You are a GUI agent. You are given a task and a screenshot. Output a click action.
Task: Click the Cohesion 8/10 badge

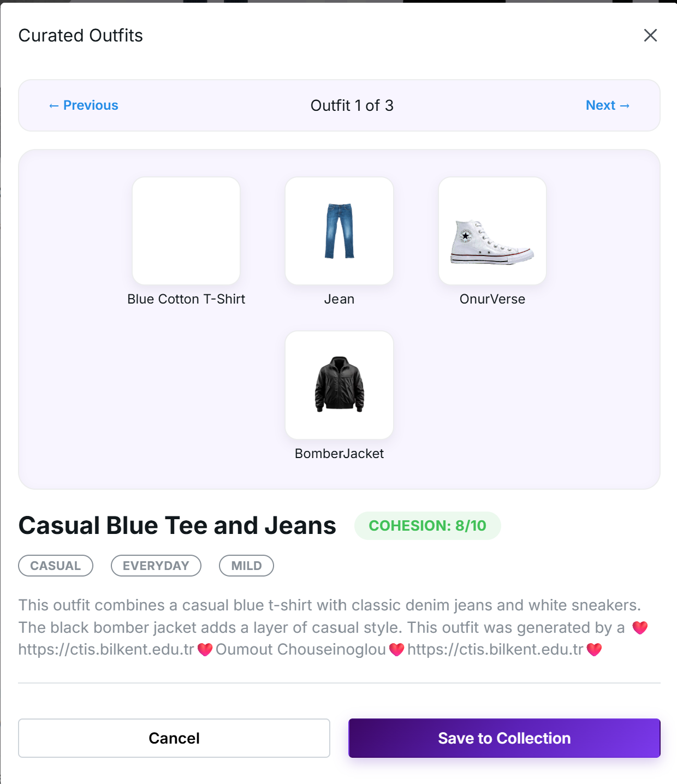point(427,526)
